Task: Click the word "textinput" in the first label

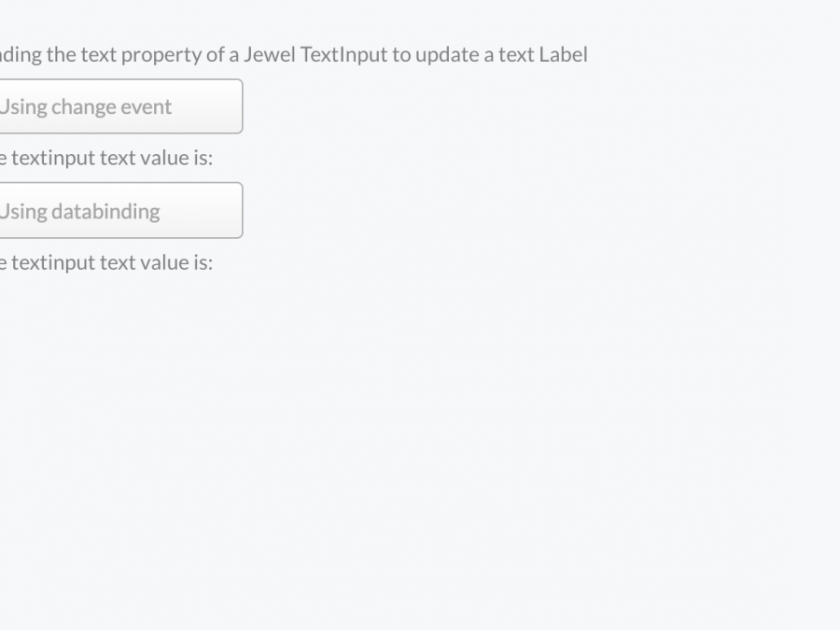Action: point(53,158)
